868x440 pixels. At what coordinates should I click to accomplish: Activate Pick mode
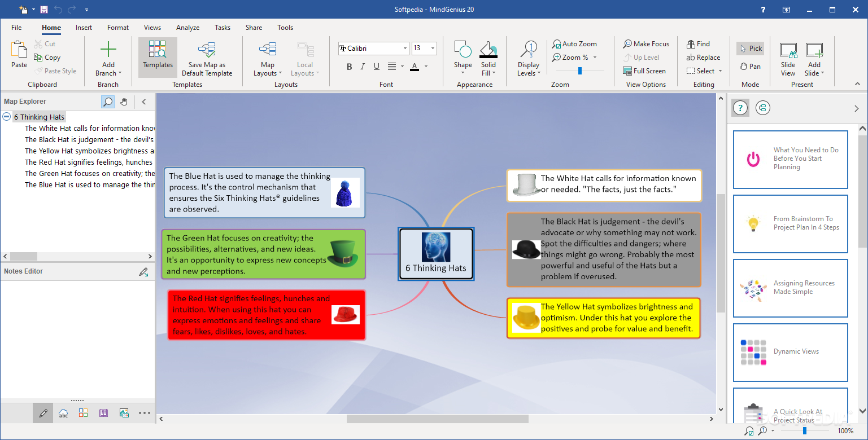pos(750,49)
